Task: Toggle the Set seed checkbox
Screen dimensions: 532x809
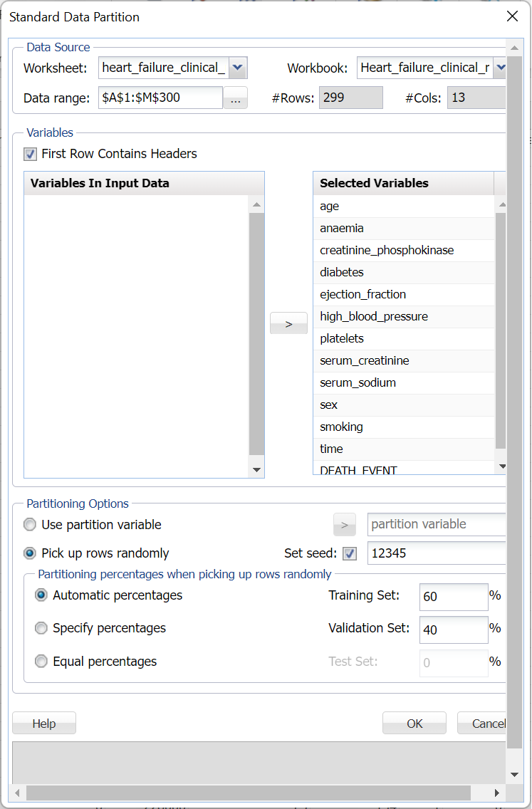Action: tap(350, 553)
